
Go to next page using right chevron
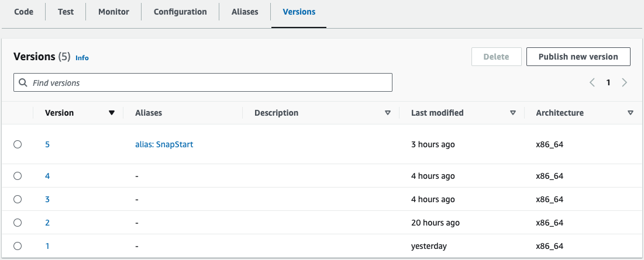625,83
